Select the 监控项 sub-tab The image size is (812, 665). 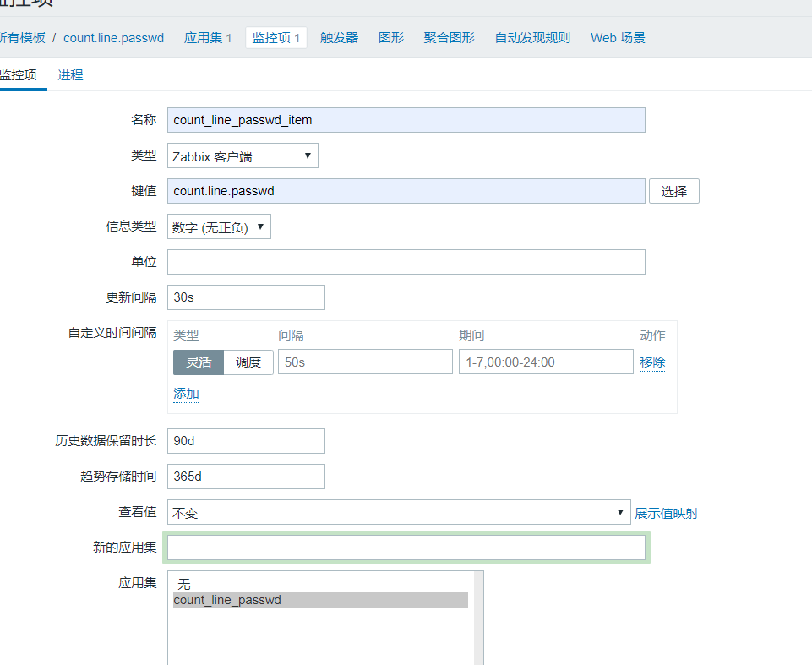(19, 75)
